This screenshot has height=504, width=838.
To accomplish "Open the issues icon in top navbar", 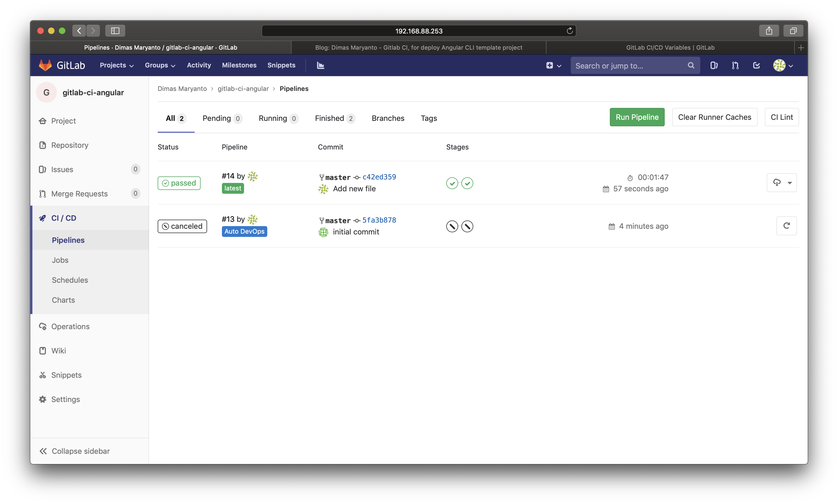I will coord(714,65).
